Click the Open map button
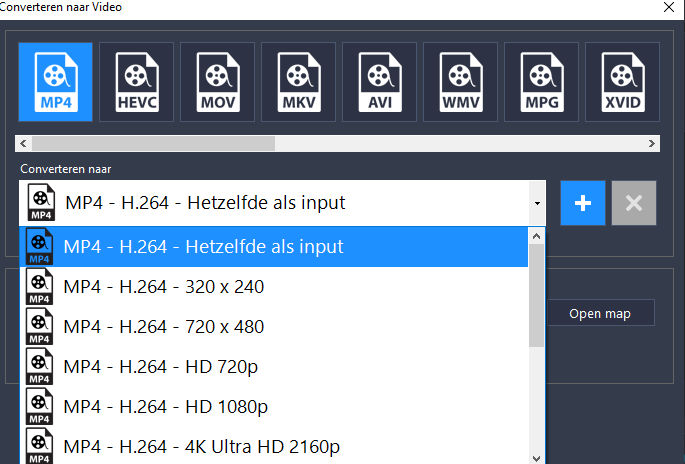Viewport: 685px width, 464px height. click(600, 313)
